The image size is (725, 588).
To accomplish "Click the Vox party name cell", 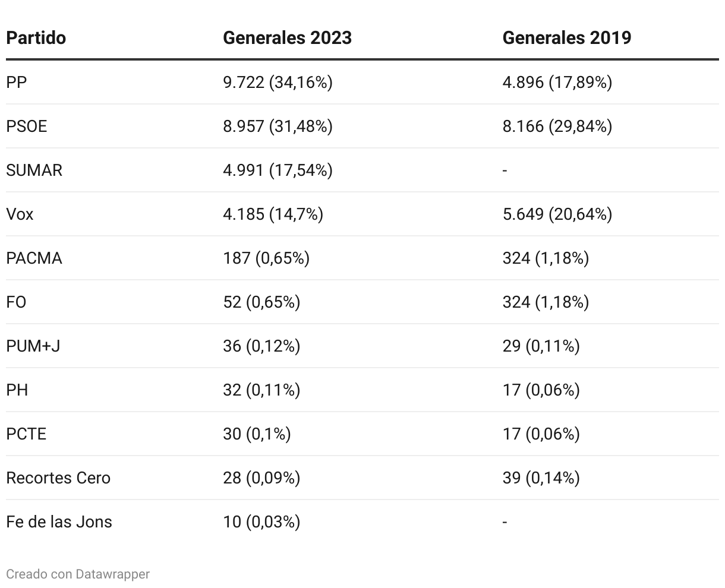I will [x=20, y=214].
